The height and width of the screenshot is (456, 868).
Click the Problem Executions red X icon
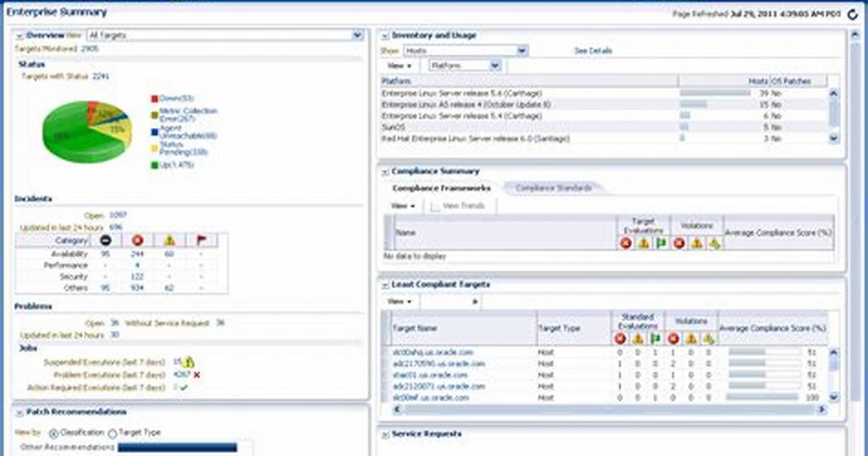coord(197,375)
